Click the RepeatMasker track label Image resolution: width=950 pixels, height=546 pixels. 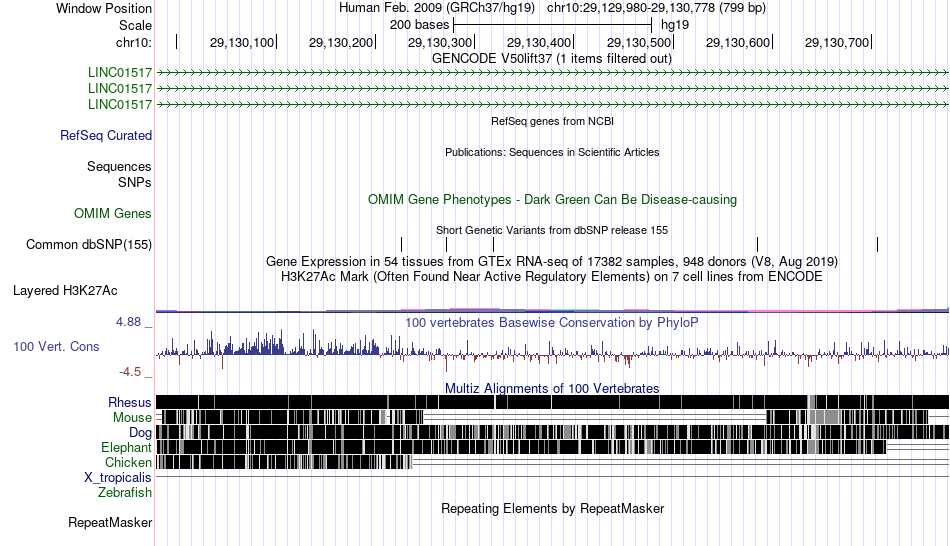click(x=110, y=522)
